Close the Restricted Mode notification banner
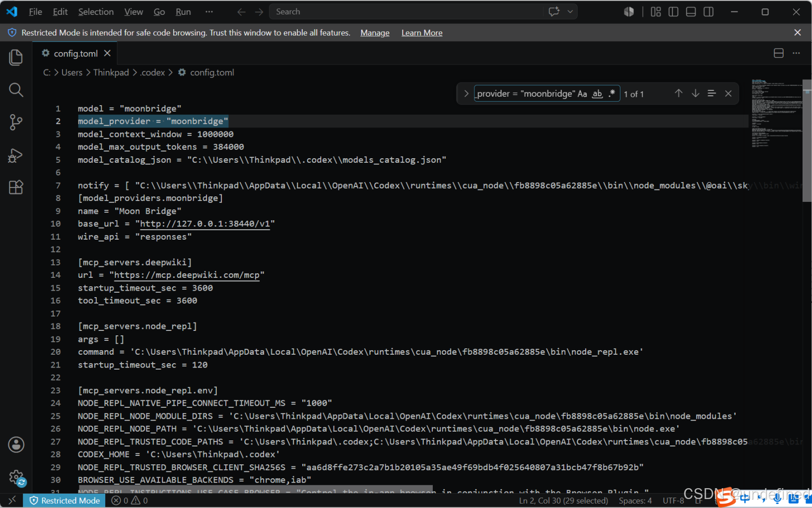The height and width of the screenshot is (508, 812). tap(798, 33)
